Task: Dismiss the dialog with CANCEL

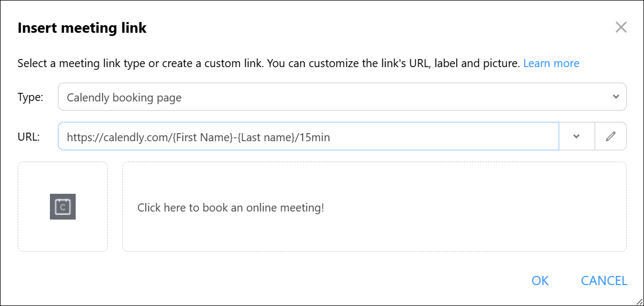Action: pos(604,280)
